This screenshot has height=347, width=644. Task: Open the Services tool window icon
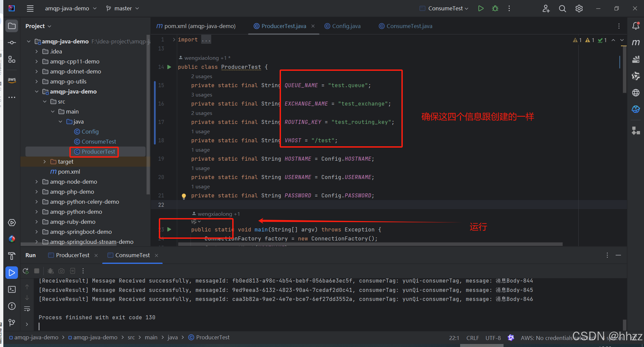(x=12, y=223)
